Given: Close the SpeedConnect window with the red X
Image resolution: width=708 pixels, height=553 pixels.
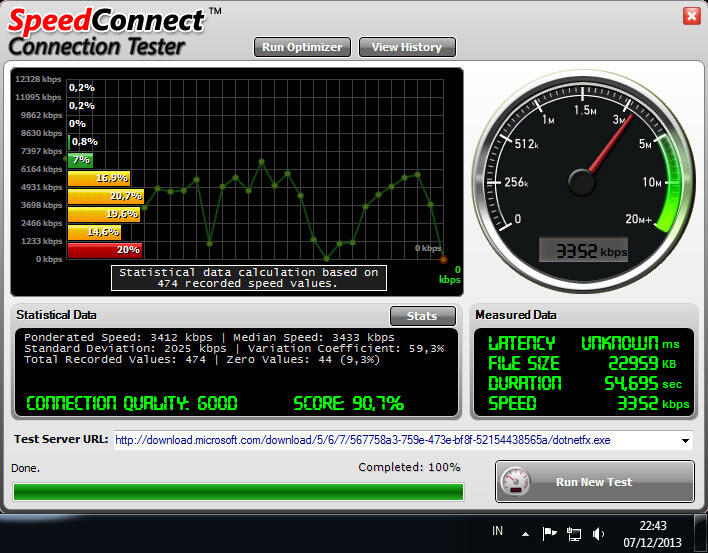Looking at the screenshot, I should (691, 16).
